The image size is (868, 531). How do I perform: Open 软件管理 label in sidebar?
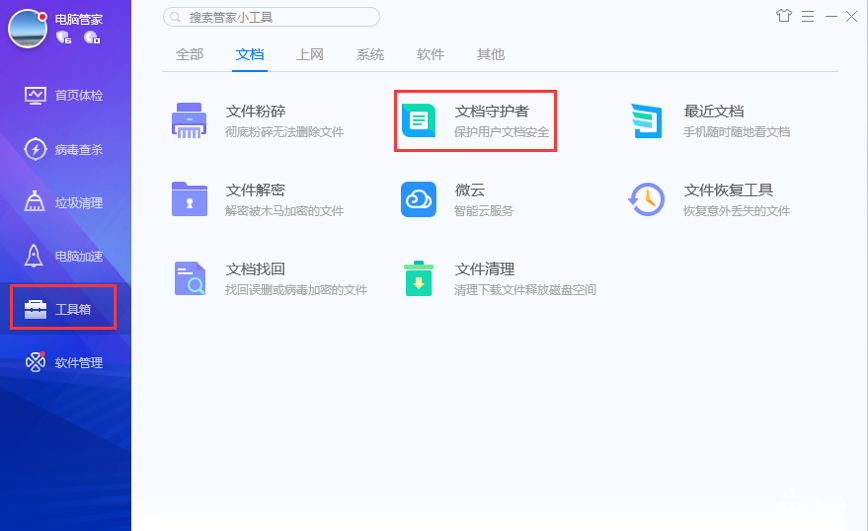pos(79,363)
